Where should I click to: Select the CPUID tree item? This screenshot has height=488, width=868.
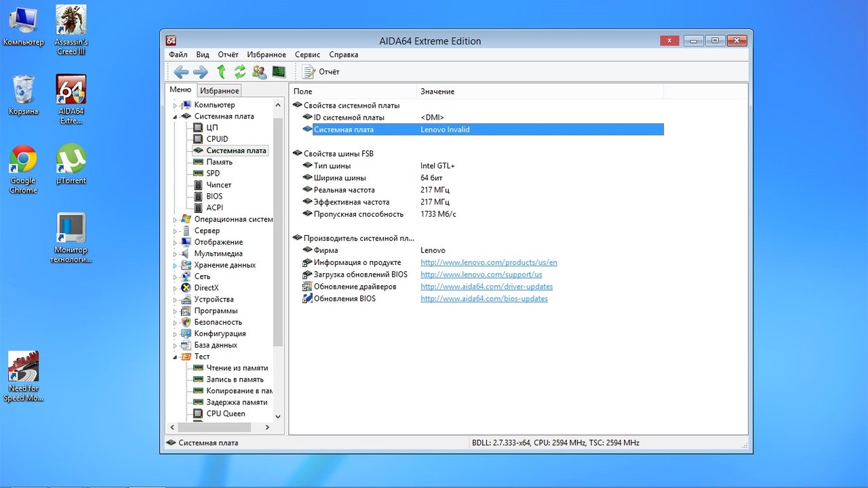[217, 139]
